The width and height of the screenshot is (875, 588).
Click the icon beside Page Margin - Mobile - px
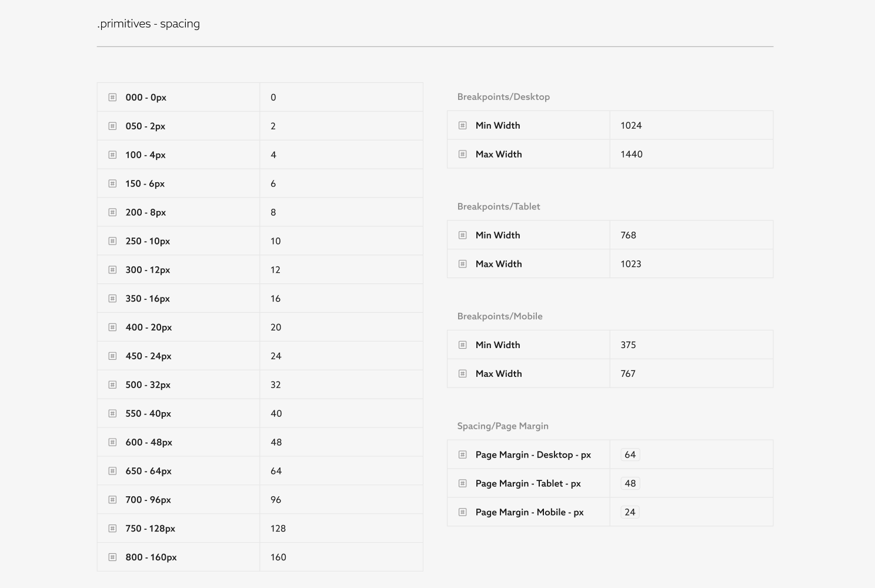click(463, 512)
